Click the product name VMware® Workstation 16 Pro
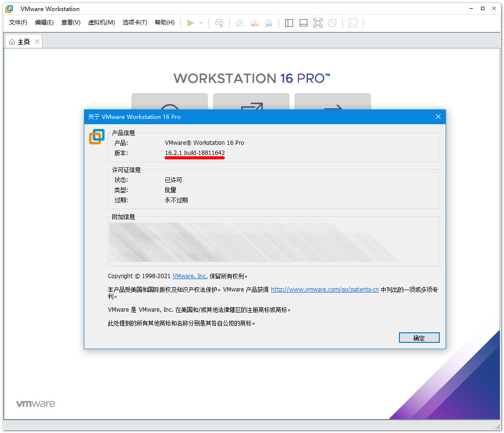504x433 pixels. click(204, 143)
